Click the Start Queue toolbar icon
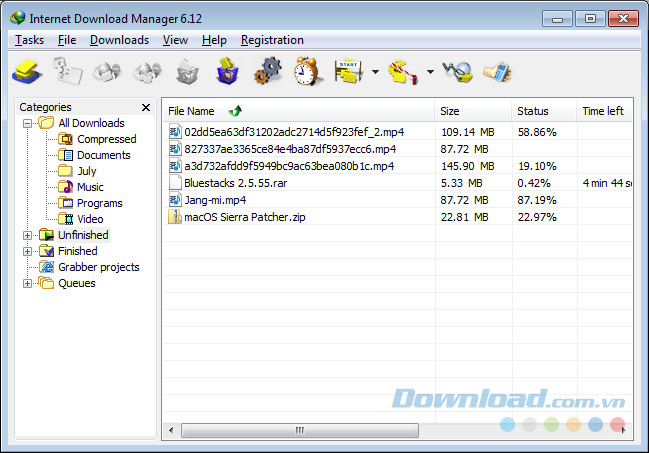649x453 pixels. [x=349, y=72]
